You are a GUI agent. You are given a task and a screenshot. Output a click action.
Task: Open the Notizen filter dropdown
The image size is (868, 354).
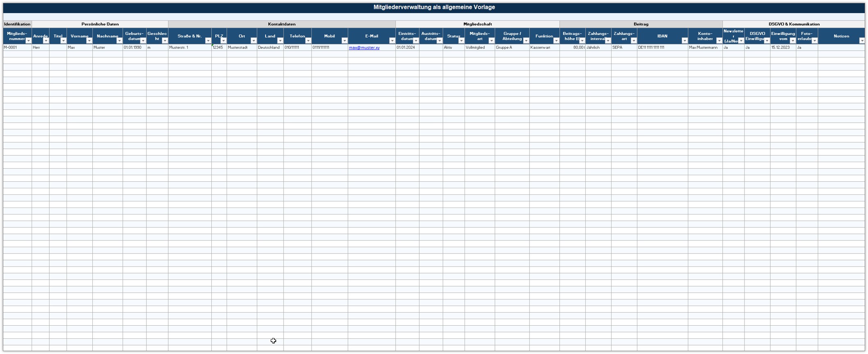(862, 41)
